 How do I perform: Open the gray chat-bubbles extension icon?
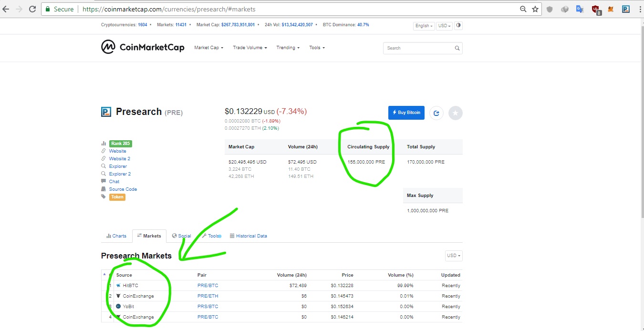(x=565, y=9)
